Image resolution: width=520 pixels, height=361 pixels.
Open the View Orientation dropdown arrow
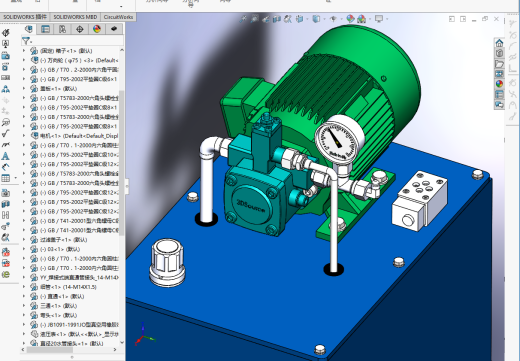(x=306, y=19)
